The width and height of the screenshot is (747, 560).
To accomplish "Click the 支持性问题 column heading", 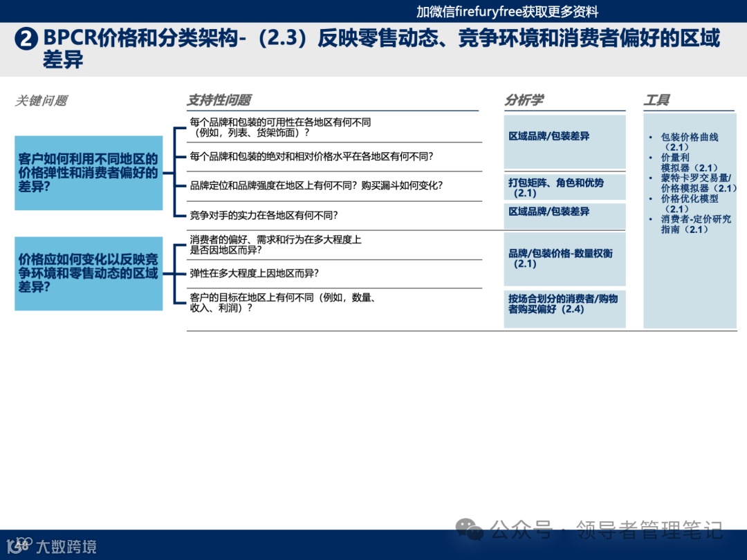I will pos(219,100).
